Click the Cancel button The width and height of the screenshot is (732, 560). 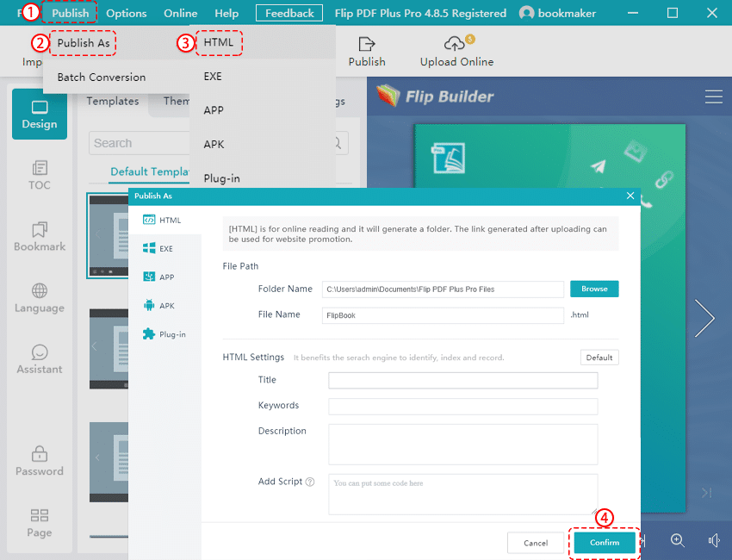(536, 543)
